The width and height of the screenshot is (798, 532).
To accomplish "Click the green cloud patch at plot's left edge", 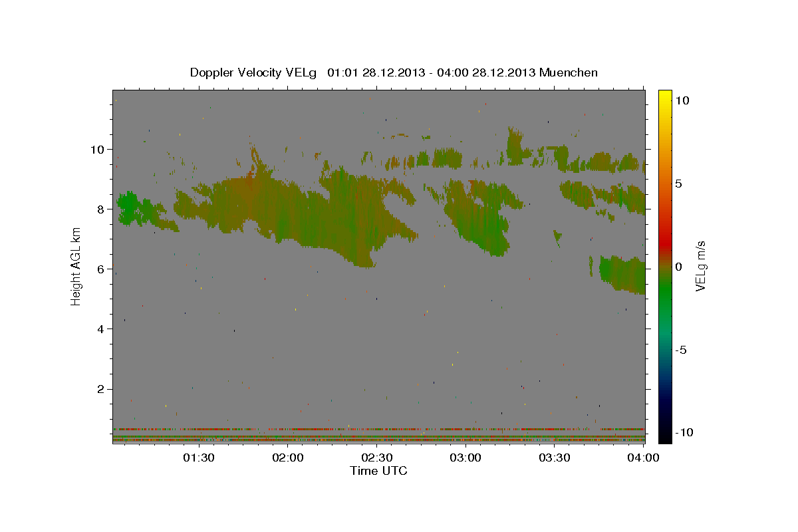I will tap(136, 209).
